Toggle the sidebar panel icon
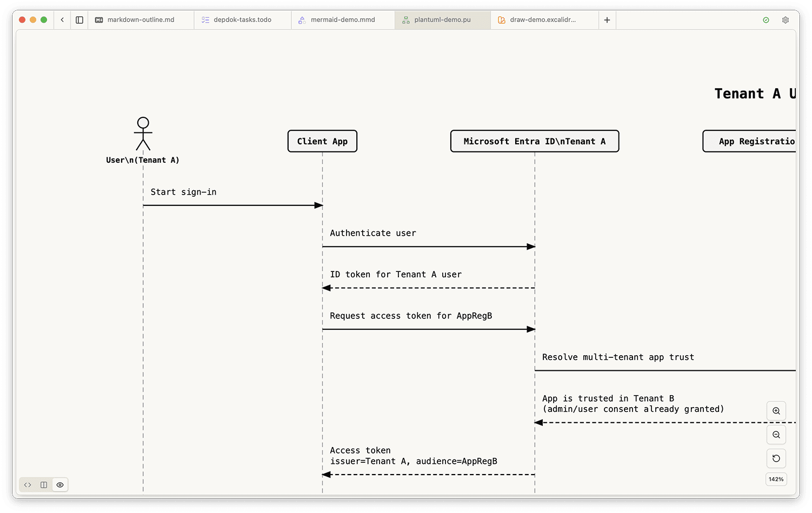The height and width of the screenshot is (513, 812). point(79,20)
